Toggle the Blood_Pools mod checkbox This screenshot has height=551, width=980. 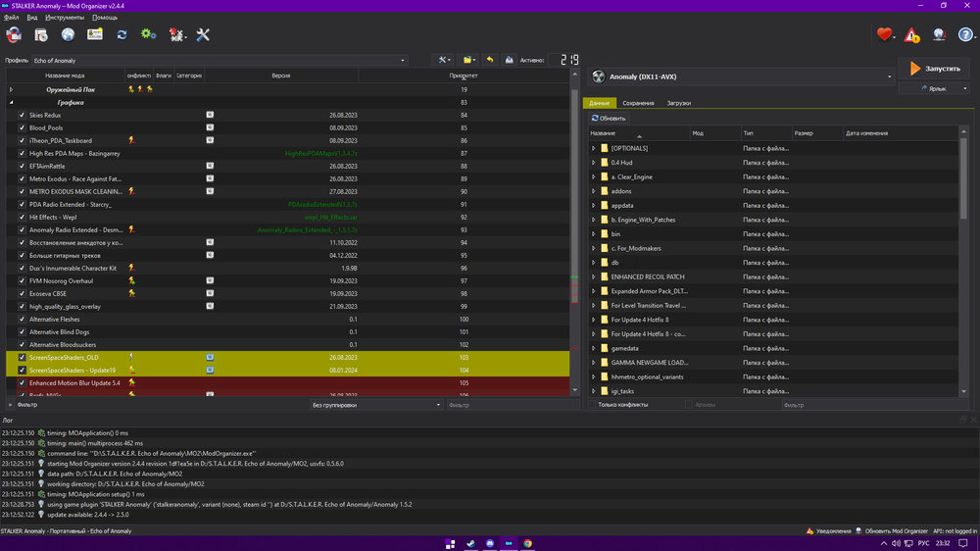(22, 127)
